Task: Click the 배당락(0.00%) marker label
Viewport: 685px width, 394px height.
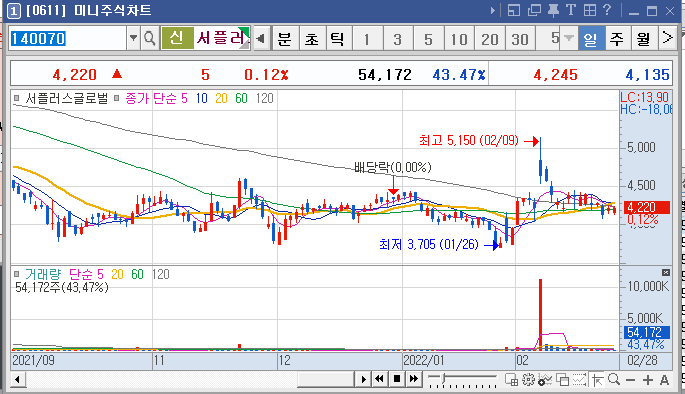Action: pyautogui.click(x=393, y=167)
